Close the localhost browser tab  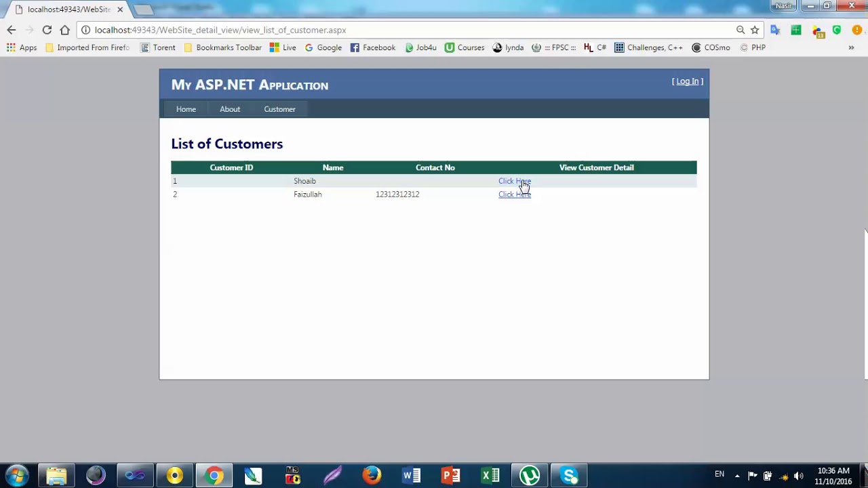pos(120,9)
